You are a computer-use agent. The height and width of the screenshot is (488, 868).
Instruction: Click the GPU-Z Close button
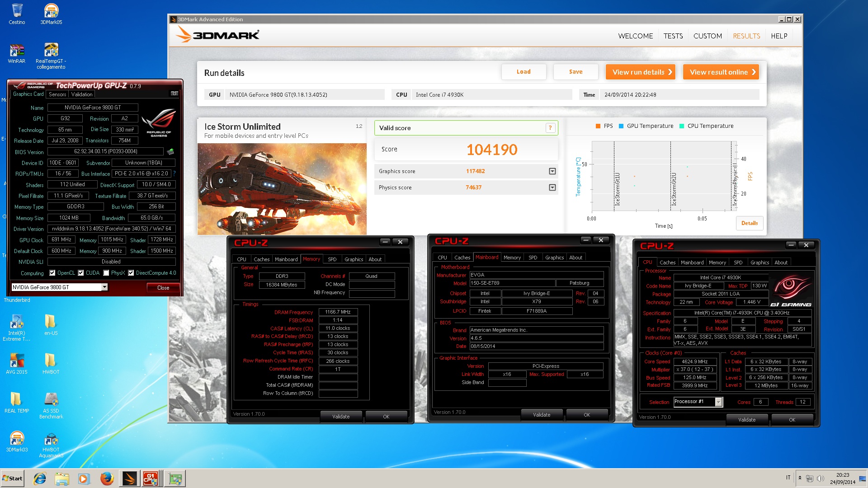click(x=163, y=288)
